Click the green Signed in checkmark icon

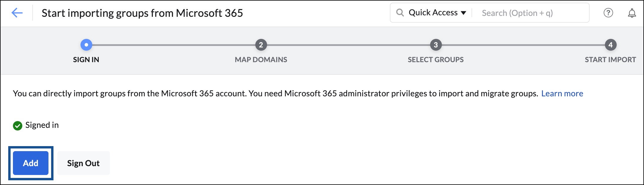[18, 126]
